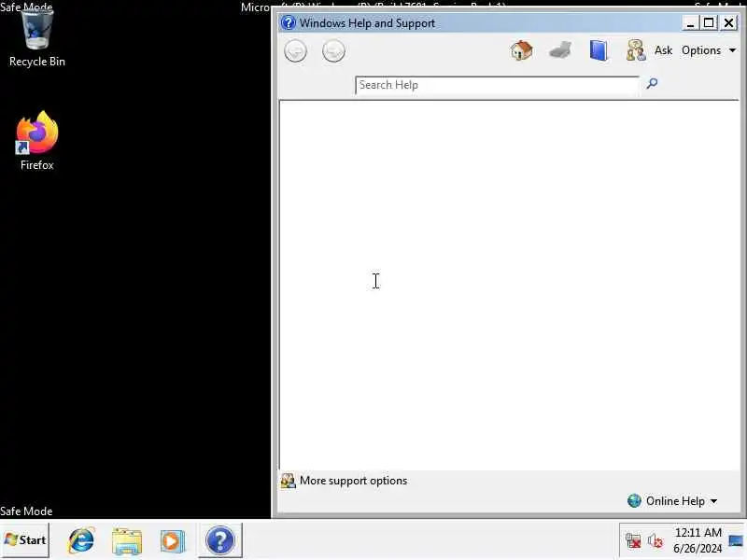
Task: Minimize the Windows Help and Support window
Action: coord(690,22)
